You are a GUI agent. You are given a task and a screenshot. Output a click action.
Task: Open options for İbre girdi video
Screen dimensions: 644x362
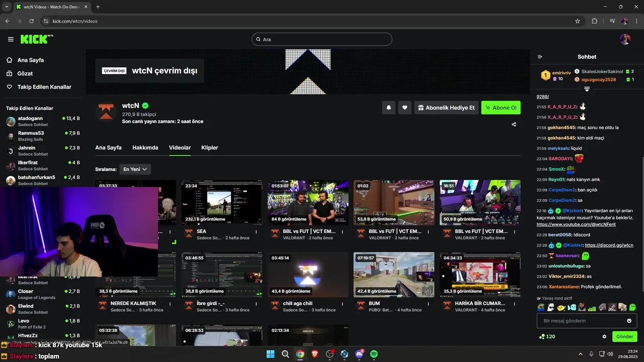[256, 304]
